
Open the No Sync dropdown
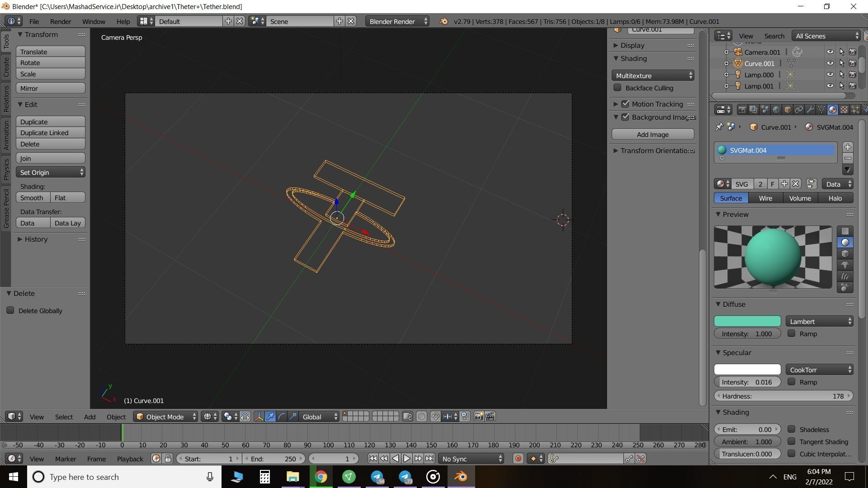coord(472,459)
